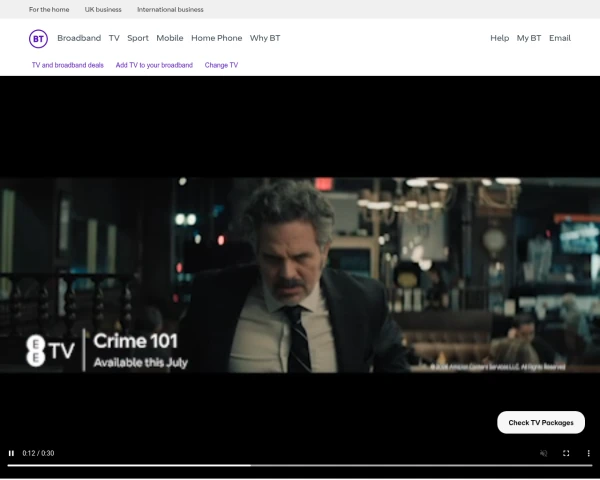Open the Sport menu item
The image size is (600, 480).
[138, 38]
